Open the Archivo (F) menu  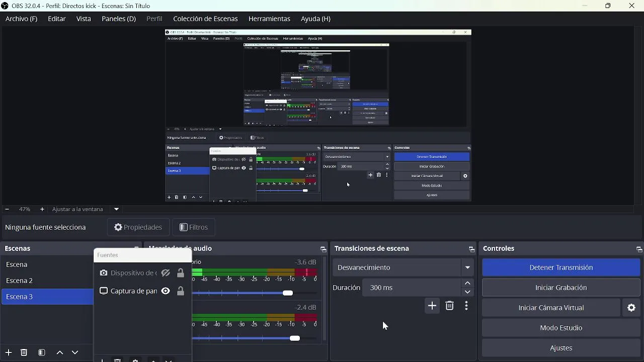click(x=21, y=19)
